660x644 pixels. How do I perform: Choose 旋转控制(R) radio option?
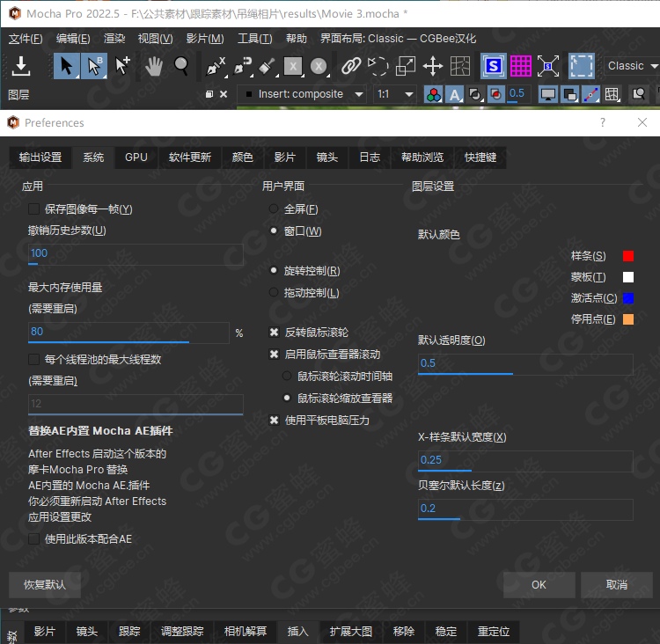(x=274, y=270)
